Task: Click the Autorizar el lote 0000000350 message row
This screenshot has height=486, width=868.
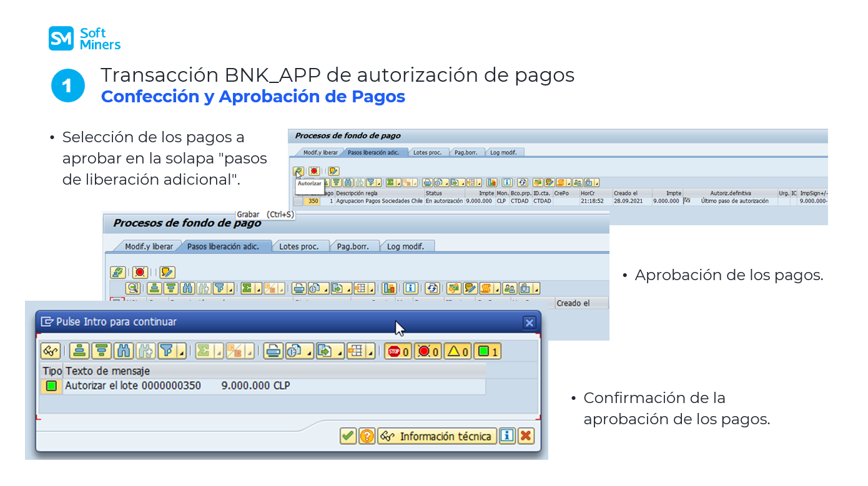Action: point(177,386)
